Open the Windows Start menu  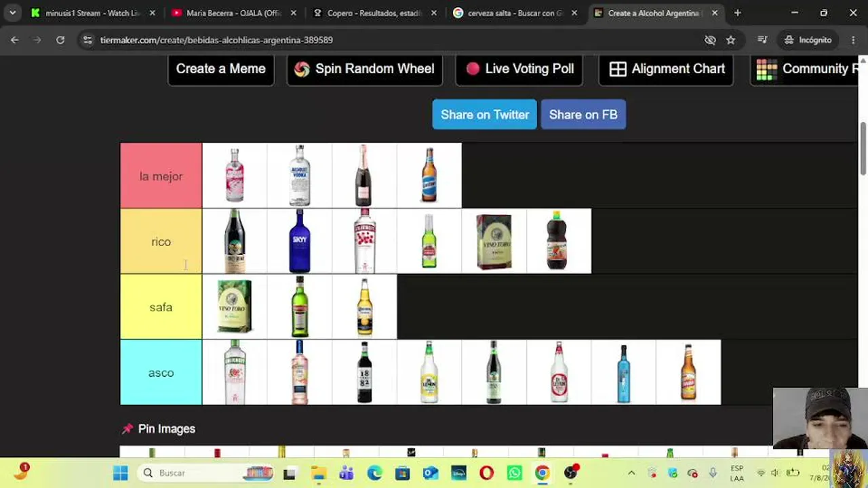point(121,473)
